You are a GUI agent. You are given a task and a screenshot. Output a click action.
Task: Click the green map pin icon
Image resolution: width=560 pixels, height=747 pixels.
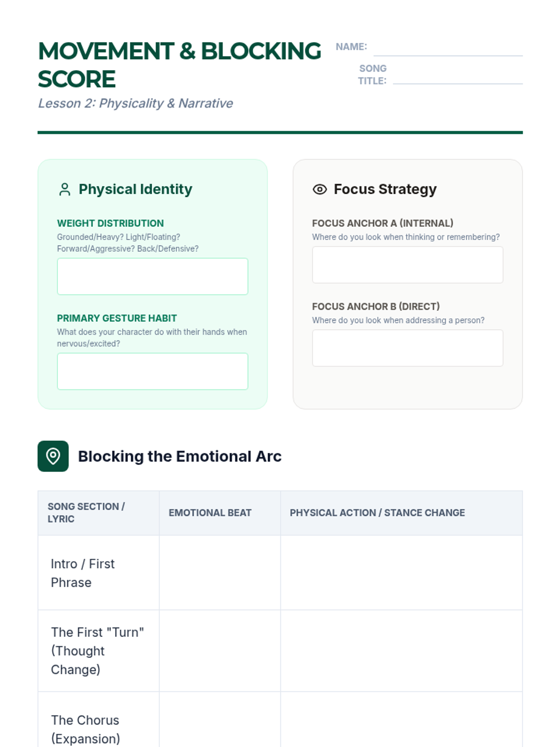click(x=53, y=456)
